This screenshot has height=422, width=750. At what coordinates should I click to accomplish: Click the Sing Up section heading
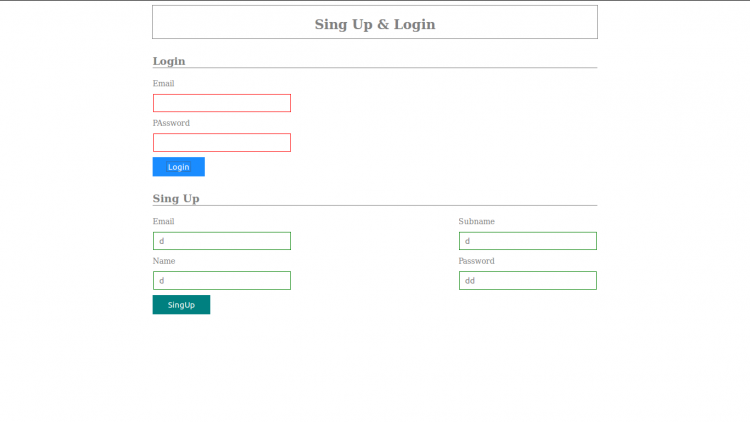coord(176,198)
